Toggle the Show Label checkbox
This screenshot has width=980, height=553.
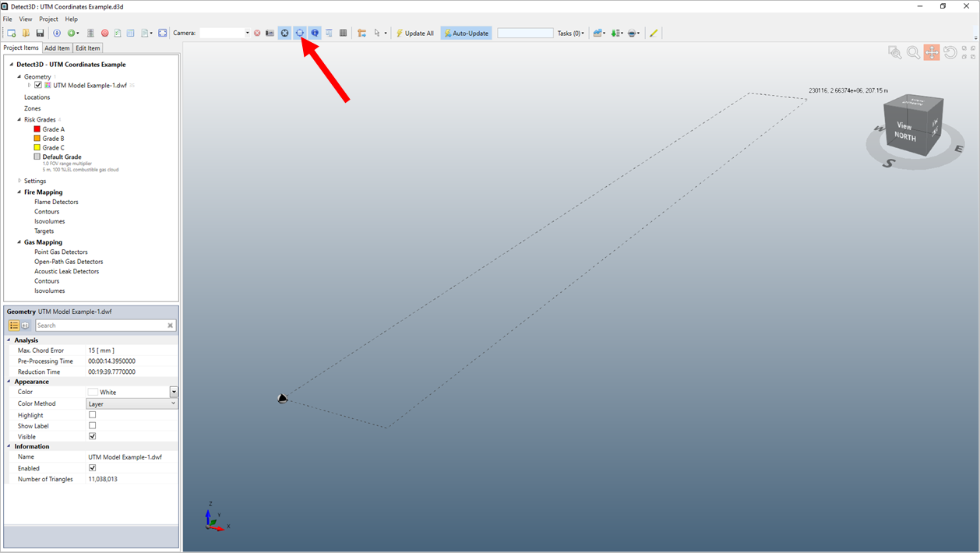(92, 425)
